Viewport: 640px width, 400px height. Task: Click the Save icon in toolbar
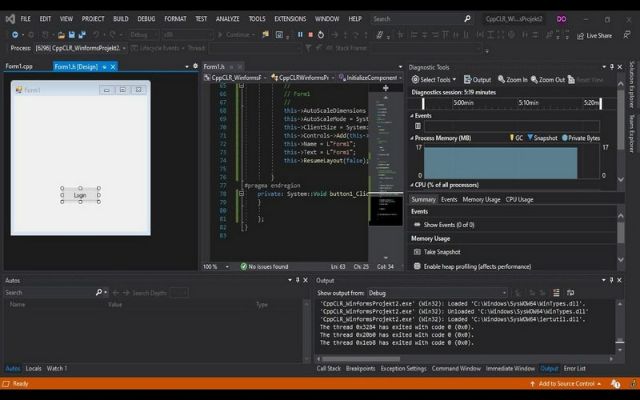[72, 35]
